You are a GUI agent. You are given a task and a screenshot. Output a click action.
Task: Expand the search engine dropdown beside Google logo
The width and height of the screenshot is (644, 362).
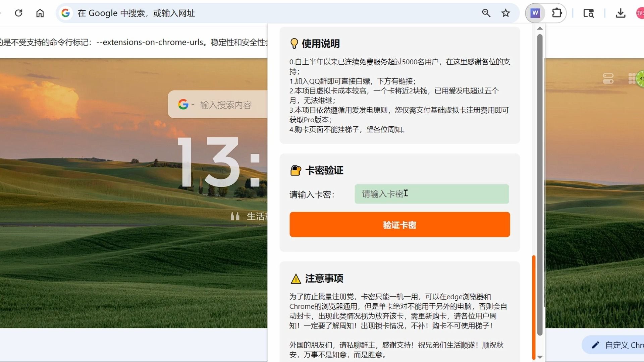[193, 105]
